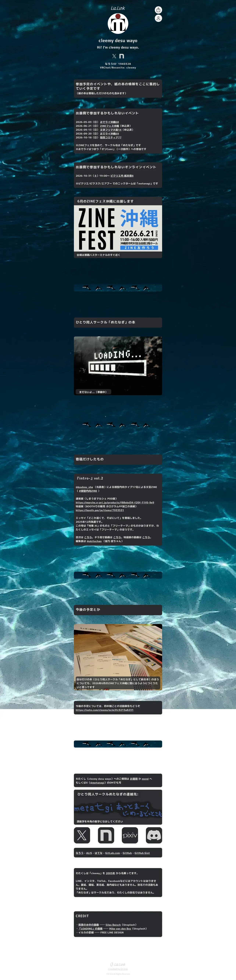Open the mond question link
This screenshot has width=236, height=980.
145,779
